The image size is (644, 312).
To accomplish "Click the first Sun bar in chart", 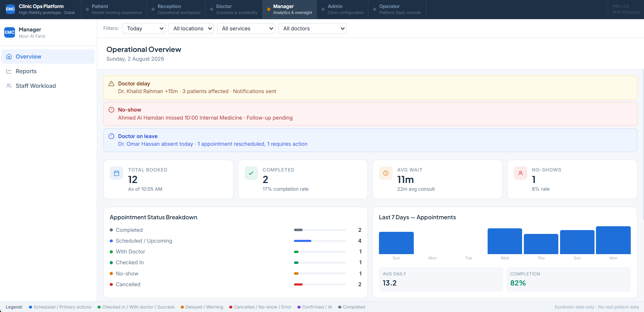I will point(396,243).
